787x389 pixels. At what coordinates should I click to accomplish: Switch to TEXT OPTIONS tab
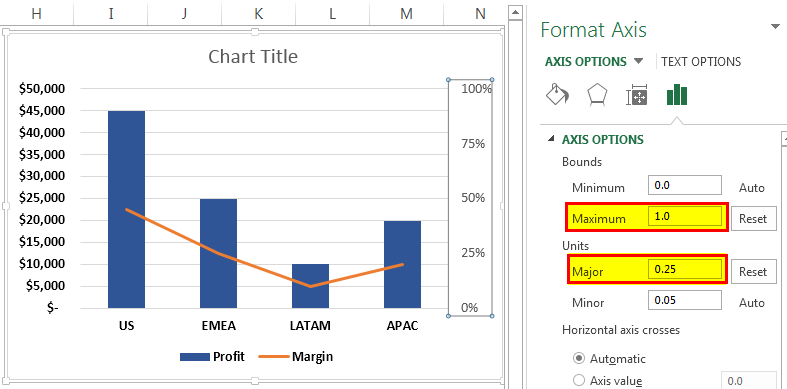(701, 62)
